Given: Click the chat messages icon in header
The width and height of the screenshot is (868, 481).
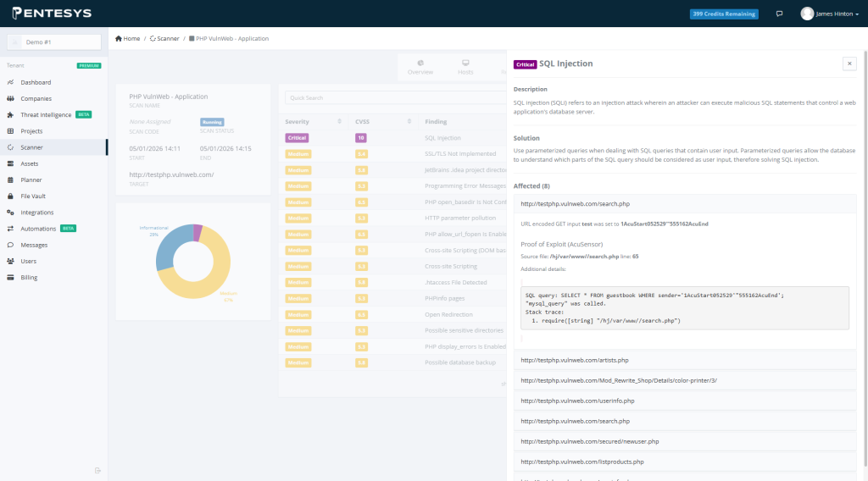Looking at the screenshot, I should coord(780,14).
